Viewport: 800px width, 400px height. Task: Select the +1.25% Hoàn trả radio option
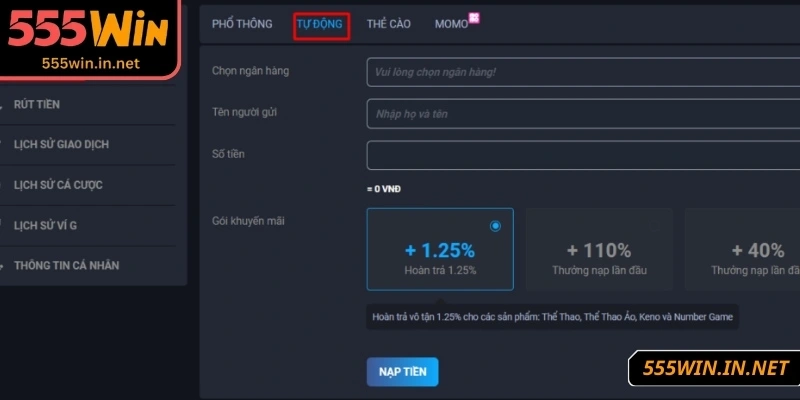[x=495, y=226]
